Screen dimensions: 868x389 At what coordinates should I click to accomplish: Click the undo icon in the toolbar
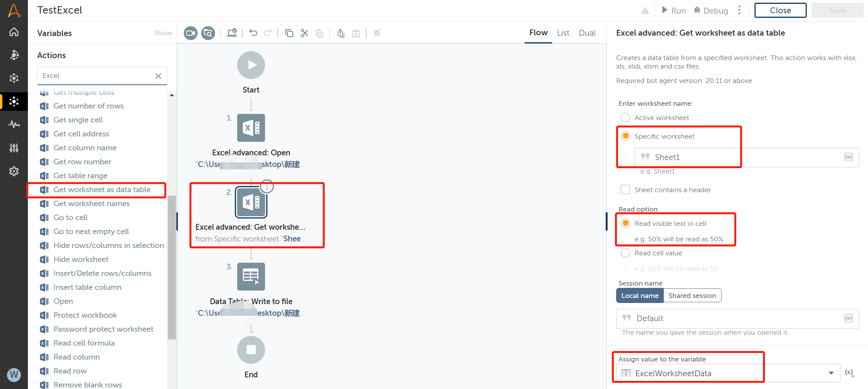pos(253,33)
